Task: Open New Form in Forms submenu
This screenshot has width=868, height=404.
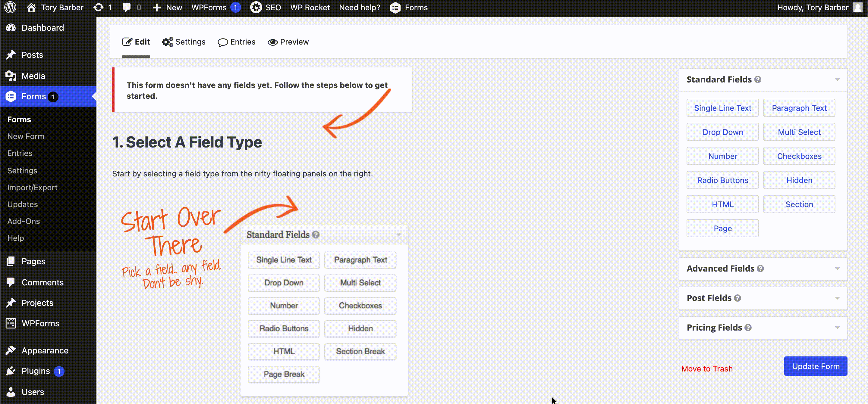Action: coord(26,136)
